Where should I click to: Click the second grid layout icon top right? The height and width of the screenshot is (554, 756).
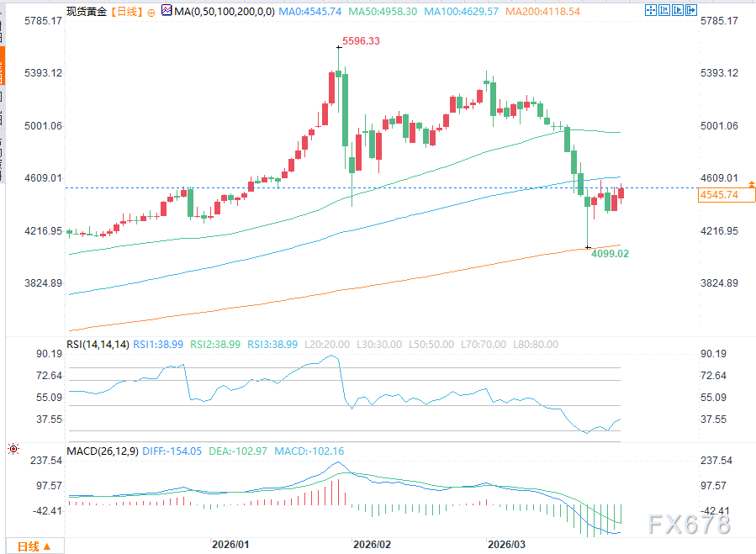663,10
